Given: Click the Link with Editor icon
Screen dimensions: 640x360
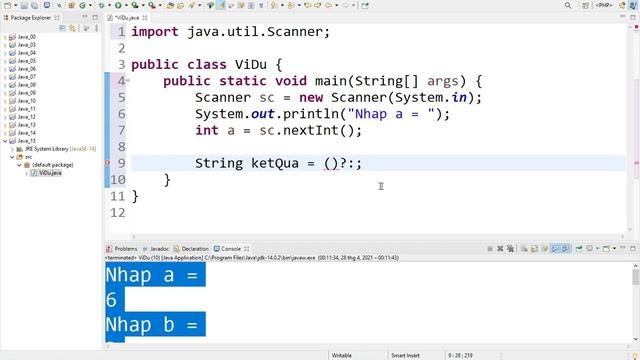Looking at the screenshot, I should 72,28.
